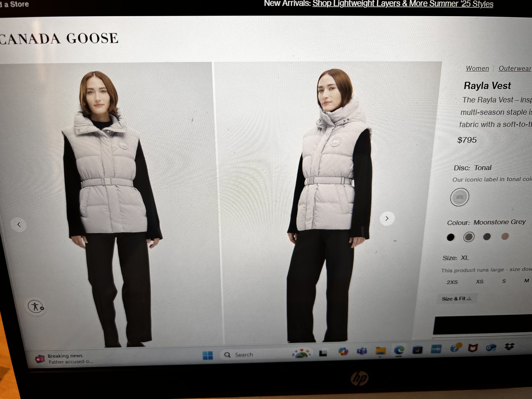Open the Windows Start menu

pos(208,355)
